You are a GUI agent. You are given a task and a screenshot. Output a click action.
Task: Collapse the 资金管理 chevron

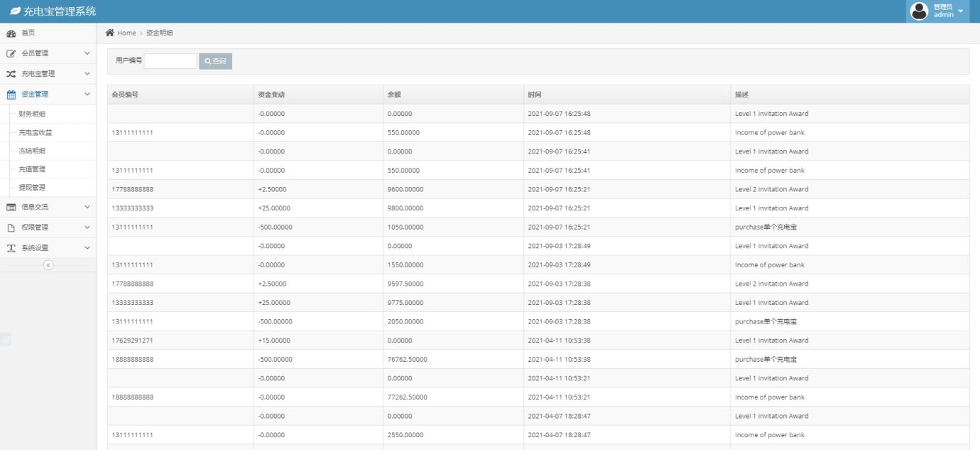click(x=87, y=94)
